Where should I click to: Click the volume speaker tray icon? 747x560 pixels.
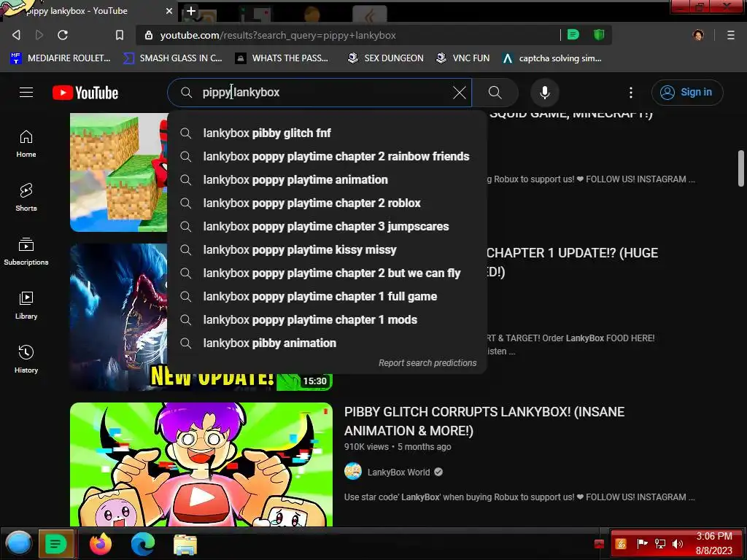[678, 544]
